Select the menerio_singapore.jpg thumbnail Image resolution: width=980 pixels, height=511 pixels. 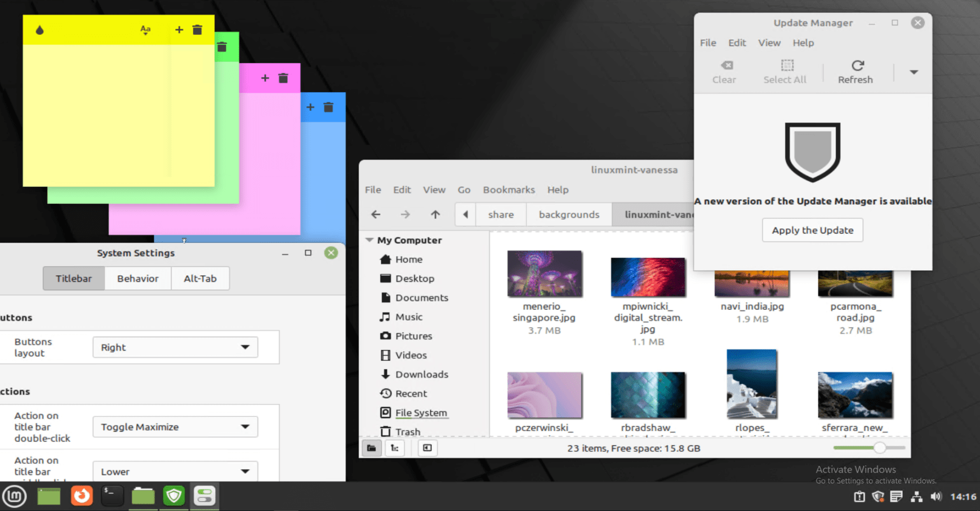pyautogui.click(x=544, y=274)
